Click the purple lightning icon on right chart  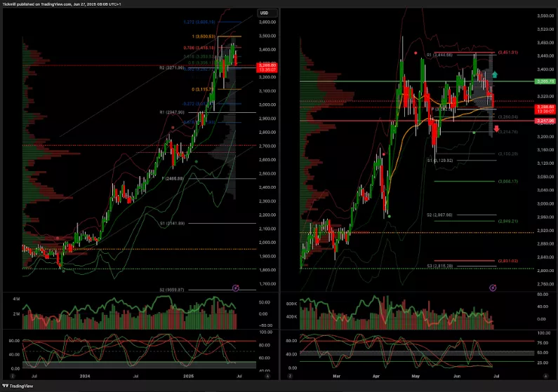point(493,288)
